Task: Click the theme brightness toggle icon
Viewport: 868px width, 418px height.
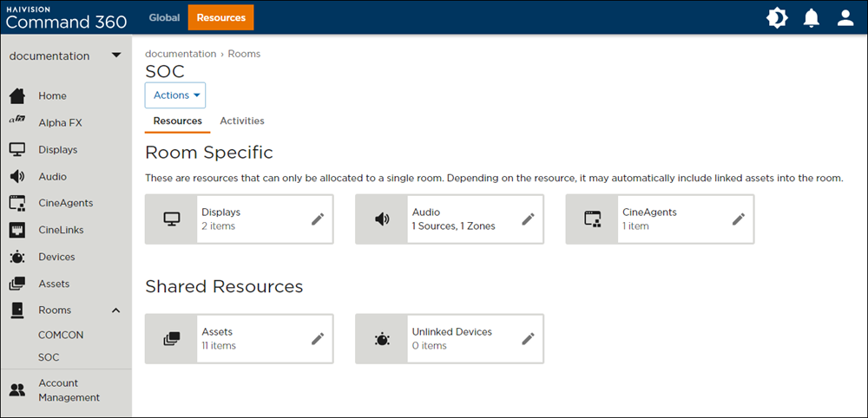Action: (x=777, y=17)
